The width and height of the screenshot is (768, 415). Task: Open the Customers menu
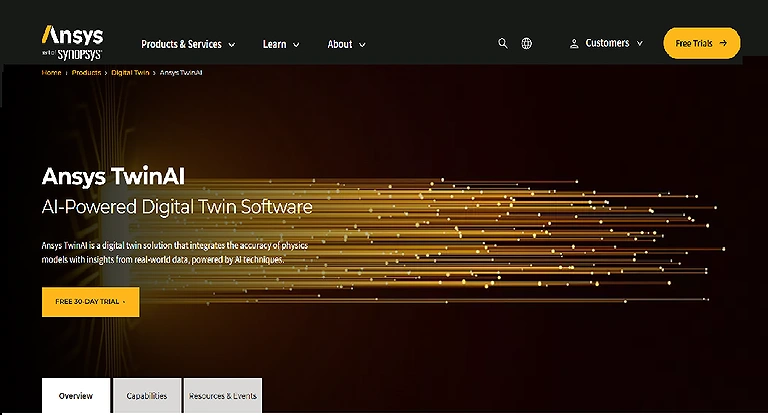[606, 43]
